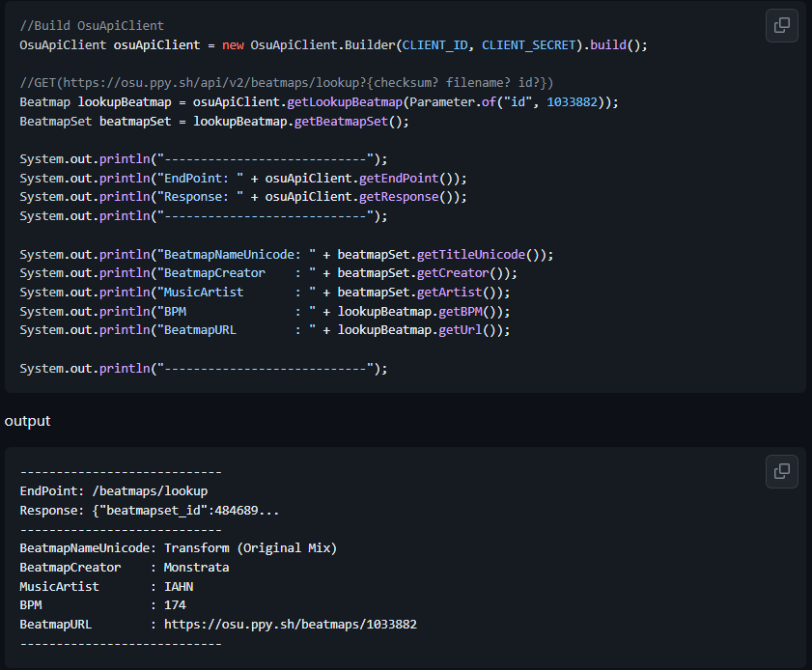
Task: Copy the Java code block using copy icon
Action: coord(781,25)
